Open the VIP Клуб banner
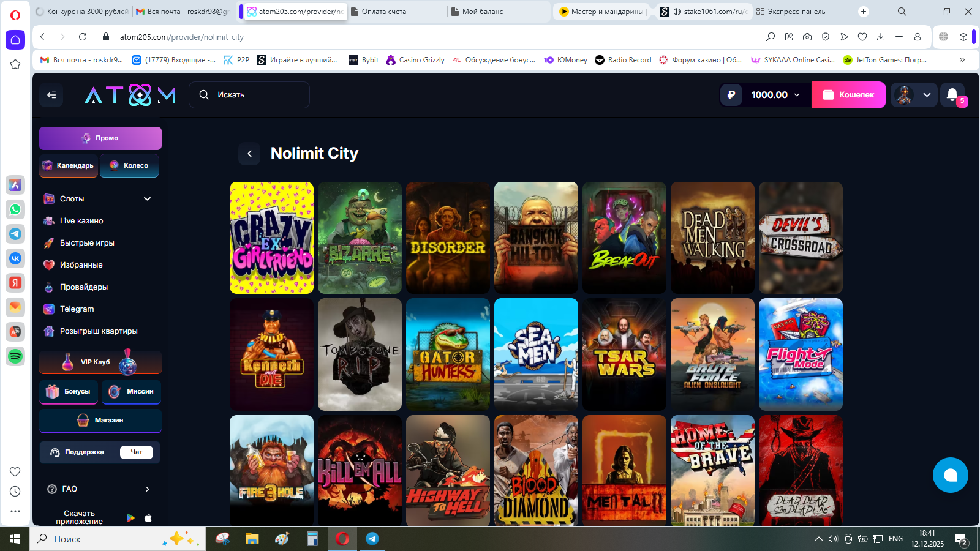980x551 pixels. point(100,362)
